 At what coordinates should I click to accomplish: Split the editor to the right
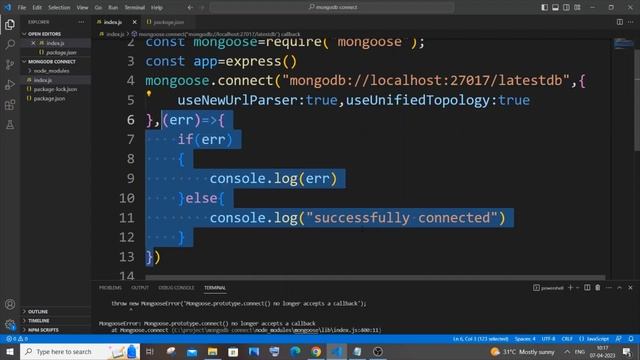coord(620,22)
